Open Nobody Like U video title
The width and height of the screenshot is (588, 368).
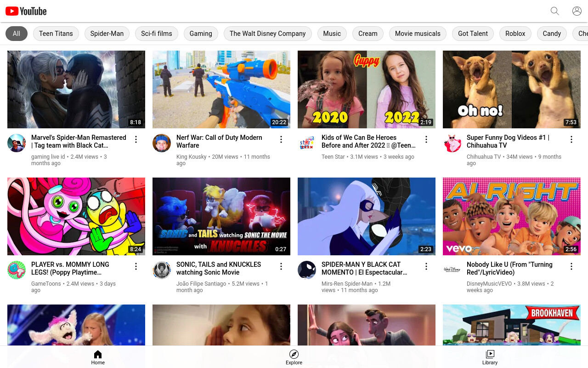tap(509, 268)
